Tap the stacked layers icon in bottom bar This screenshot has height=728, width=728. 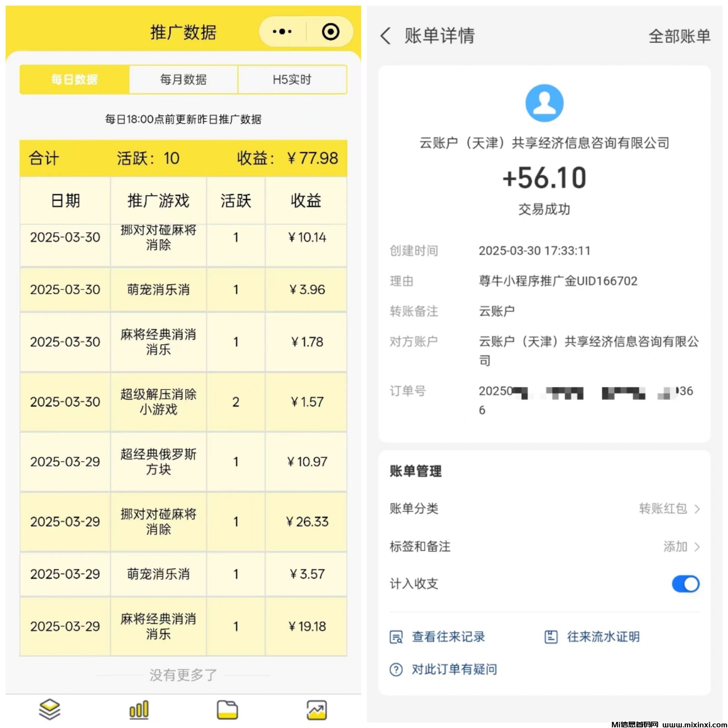(x=49, y=709)
